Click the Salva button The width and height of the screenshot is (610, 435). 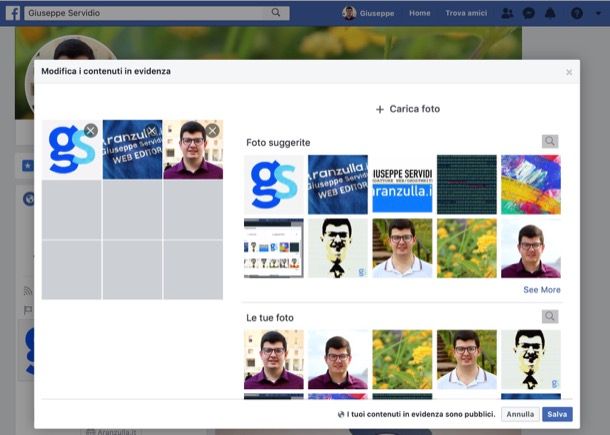tap(557, 414)
